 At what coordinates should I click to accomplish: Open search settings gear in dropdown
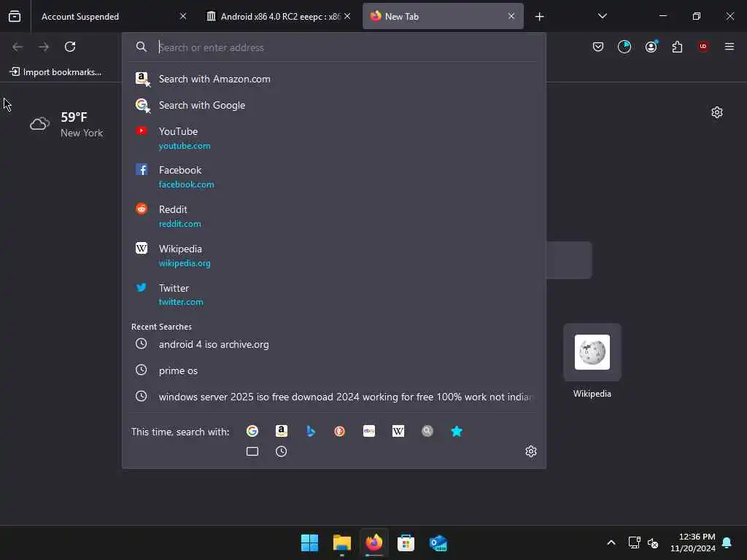(531, 451)
